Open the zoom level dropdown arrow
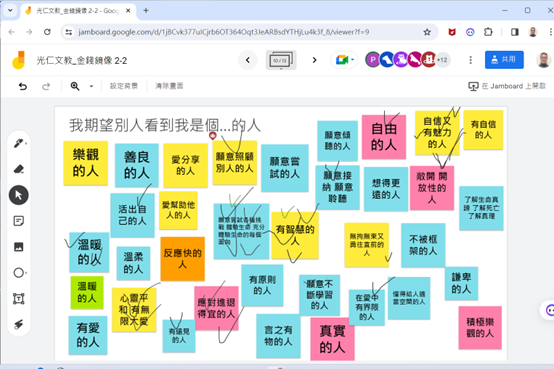 click(91, 86)
